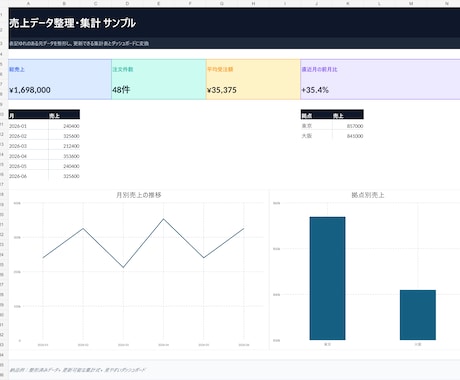Click the 注文件数 KPI label
The width and height of the screenshot is (460, 380).
point(123,69)
